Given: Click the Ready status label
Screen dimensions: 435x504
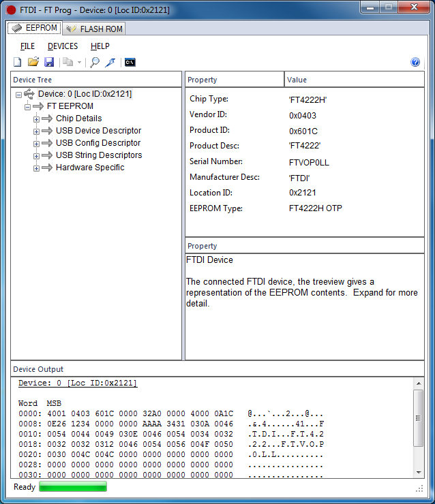Looking at the screenshot, I should (x=25, y=487).
